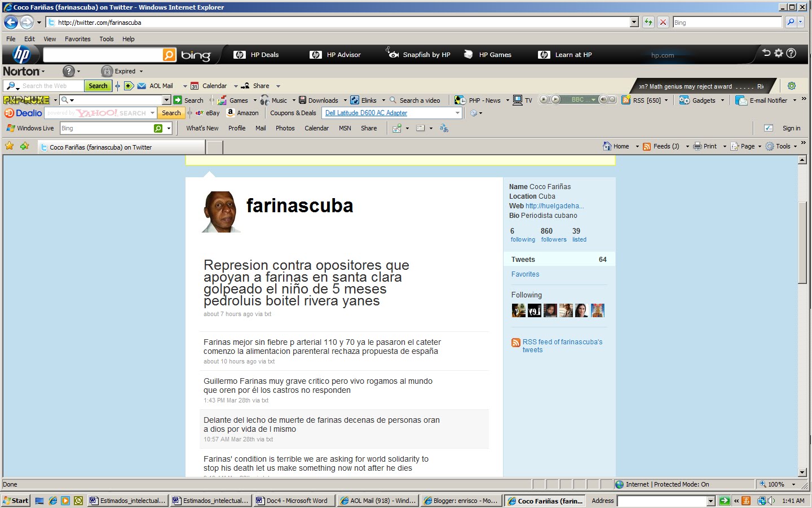The width and height of the screenshot is (812, 508).
Task: Click the Dealio yellow Search button
Action: 171,113
